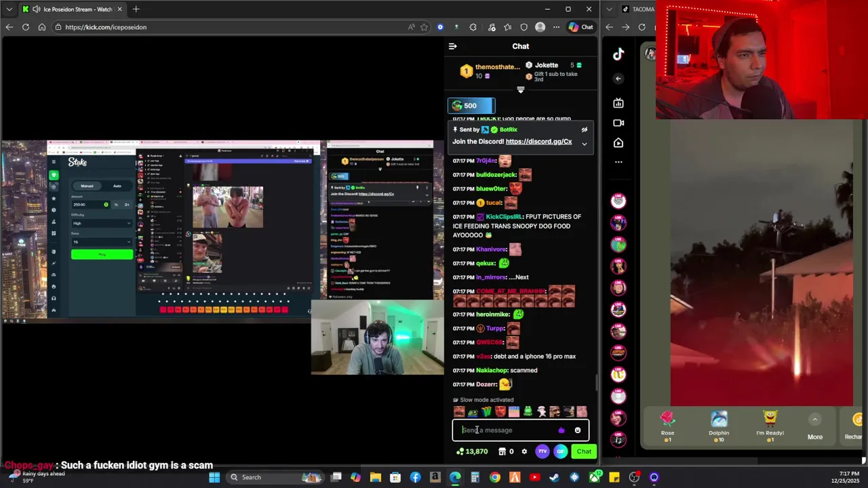
Task: Toggle Read aloud icon in address bar
Action: point(411,27)
